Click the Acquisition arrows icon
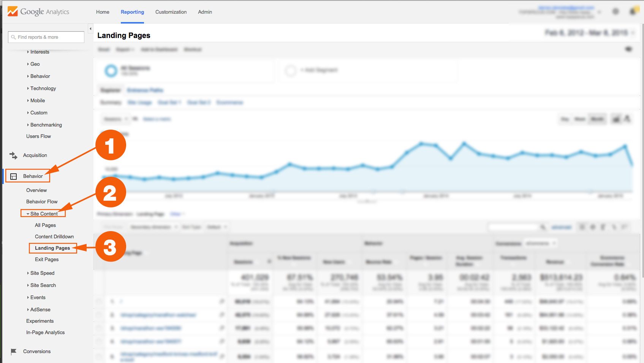This screenshot has height=363, width=644. (14, 155)
